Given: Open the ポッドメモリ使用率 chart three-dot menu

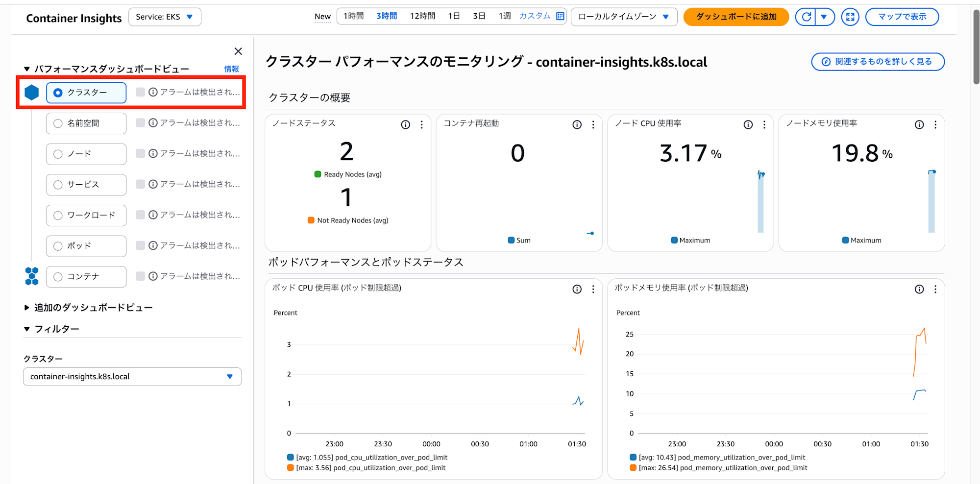Looking at the screenshot, I should [x=935, y=290].
